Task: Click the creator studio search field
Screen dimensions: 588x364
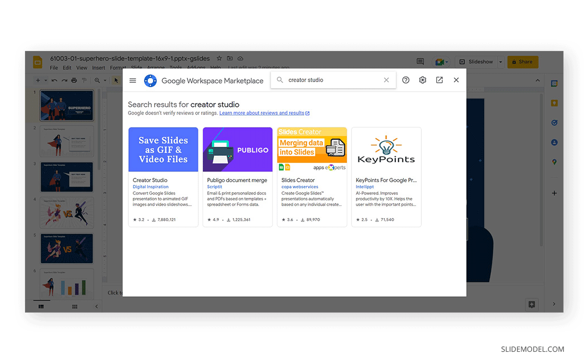Action: click(333, 80)
